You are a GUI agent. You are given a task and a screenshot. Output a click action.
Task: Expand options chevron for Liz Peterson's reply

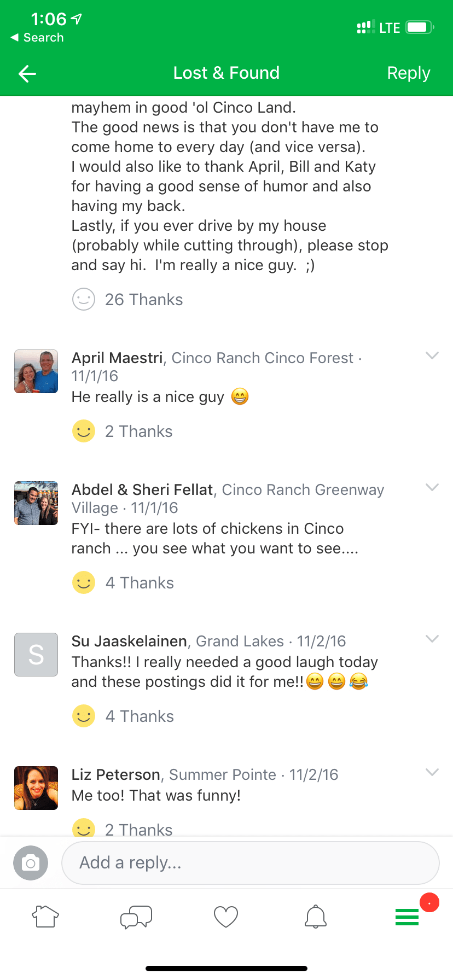point(432,772)
